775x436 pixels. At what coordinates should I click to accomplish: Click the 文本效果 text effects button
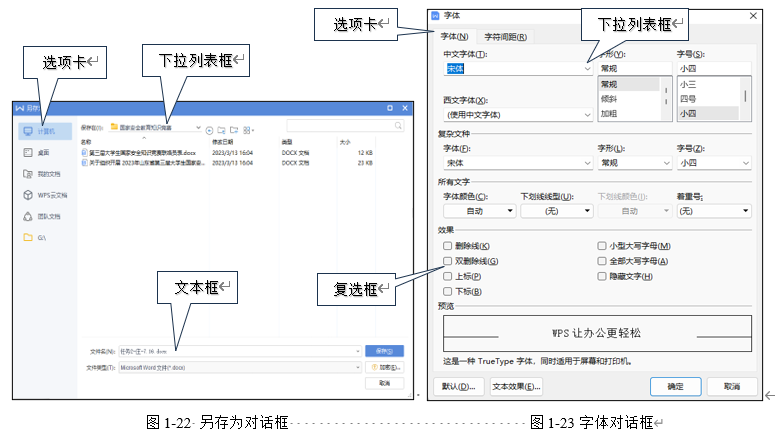tap(516, 387)
